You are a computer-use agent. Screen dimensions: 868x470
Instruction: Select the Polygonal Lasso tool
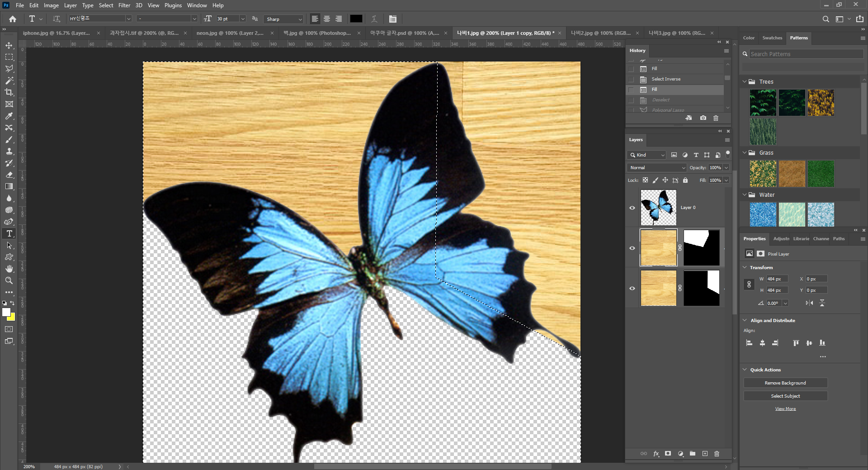click(x=9, y=69)
